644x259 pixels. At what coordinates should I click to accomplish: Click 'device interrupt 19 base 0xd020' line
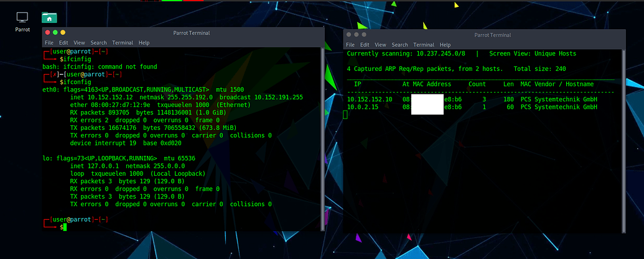(126, 143)
